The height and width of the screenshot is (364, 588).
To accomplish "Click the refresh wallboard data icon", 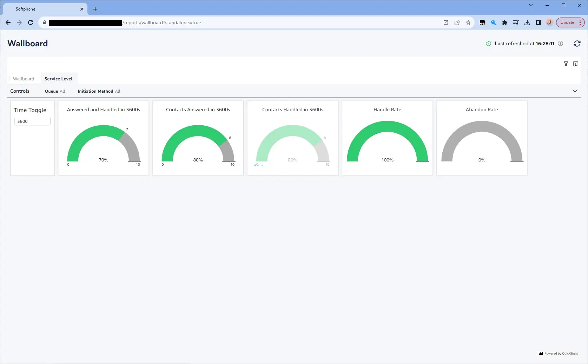I will click(577, 44).
